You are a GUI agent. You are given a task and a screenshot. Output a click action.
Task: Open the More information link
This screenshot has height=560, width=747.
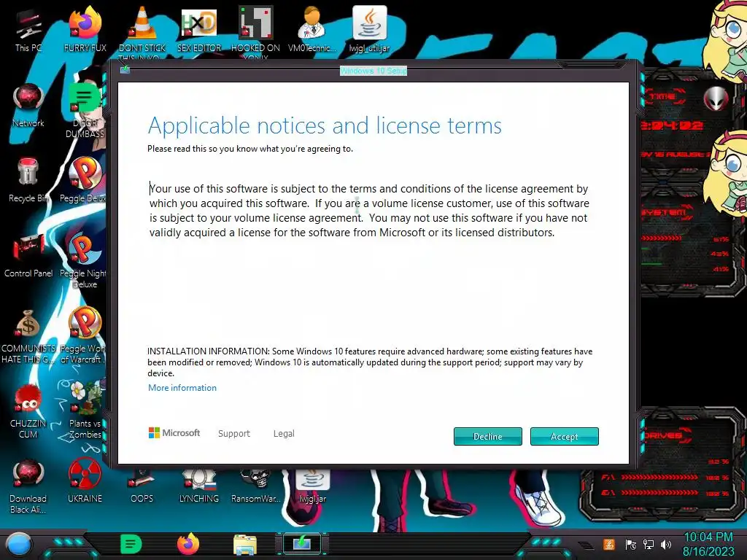182,388
